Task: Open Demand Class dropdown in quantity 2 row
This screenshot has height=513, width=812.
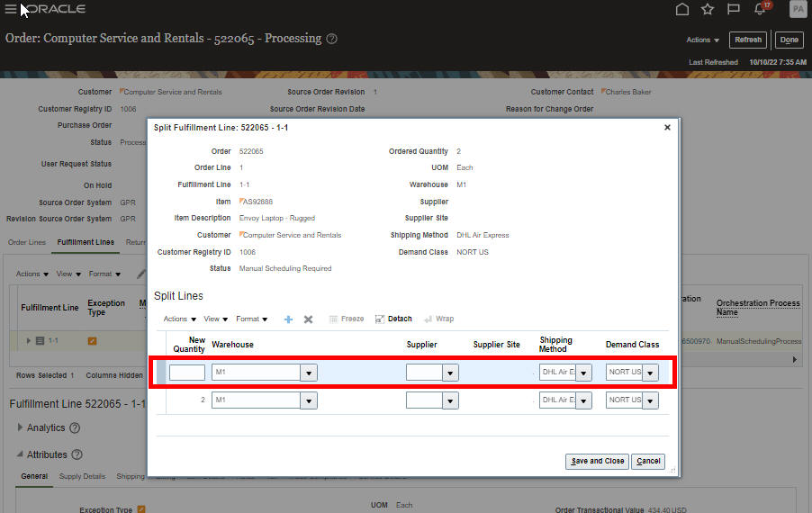Action: click(x=650, y=400)
